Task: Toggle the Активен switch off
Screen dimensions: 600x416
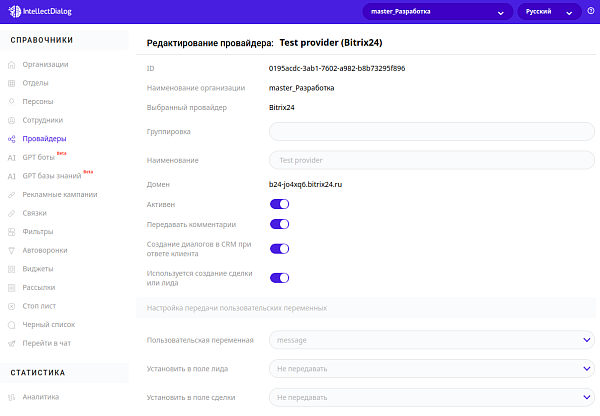Action: point(280,203)
